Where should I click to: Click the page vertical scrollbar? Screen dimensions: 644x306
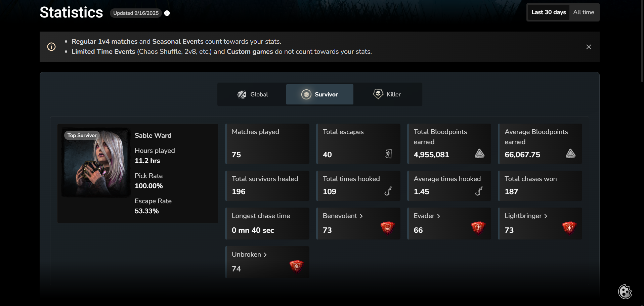[x=642, y=40]
